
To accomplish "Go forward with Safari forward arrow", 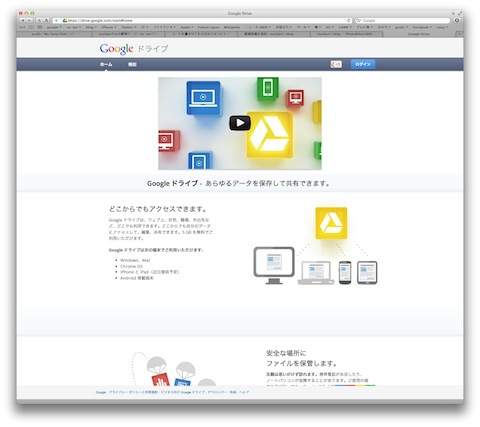I will tap(29, 20).
